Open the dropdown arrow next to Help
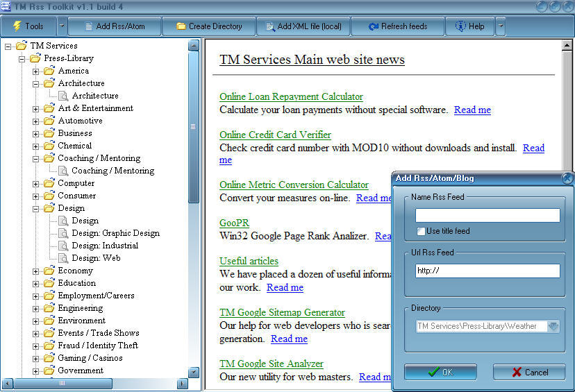 501,26
